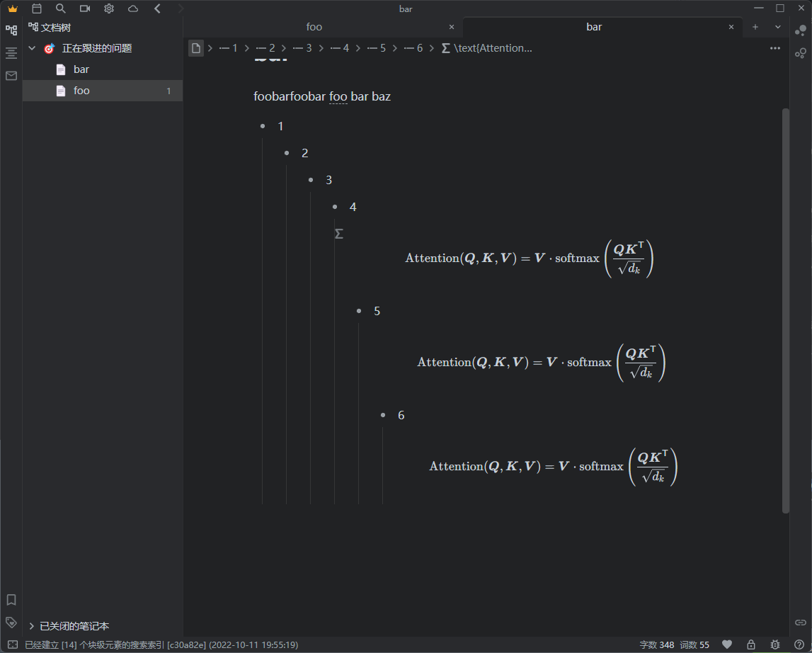Select the Attention formula under item 4
This screenshot has width=812, height=653.
coord(530,259)
